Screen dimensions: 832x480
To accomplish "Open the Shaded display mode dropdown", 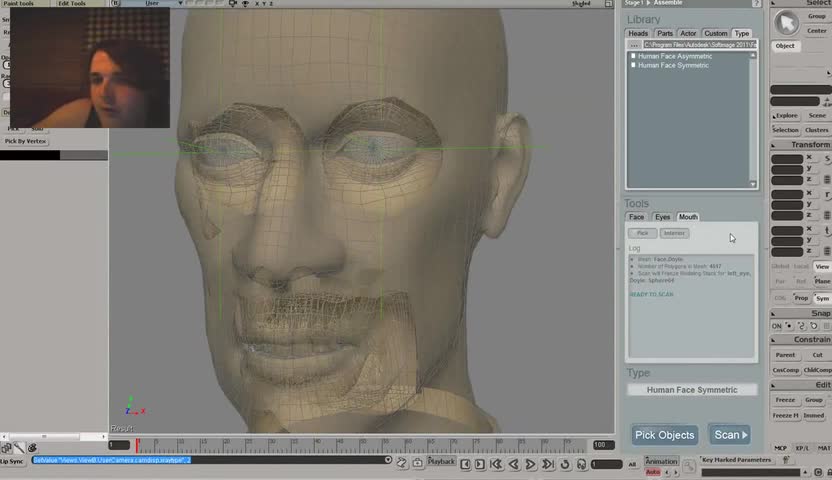I will point(581,3).
